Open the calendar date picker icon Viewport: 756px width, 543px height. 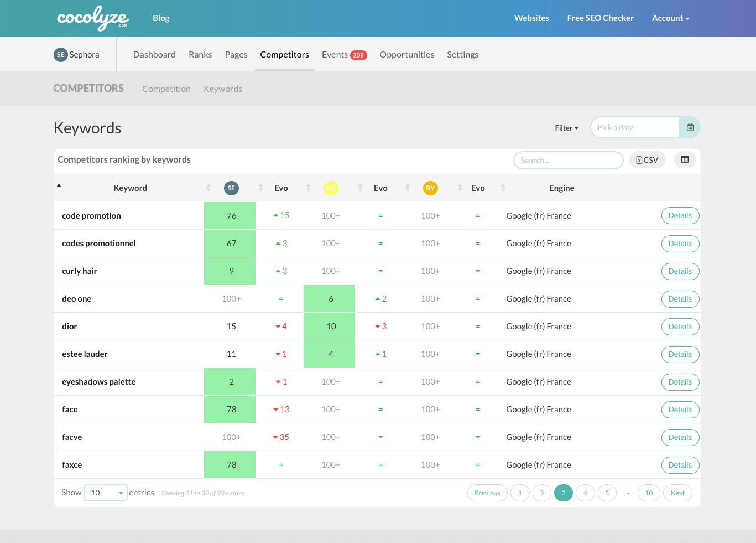click(690, 127)
